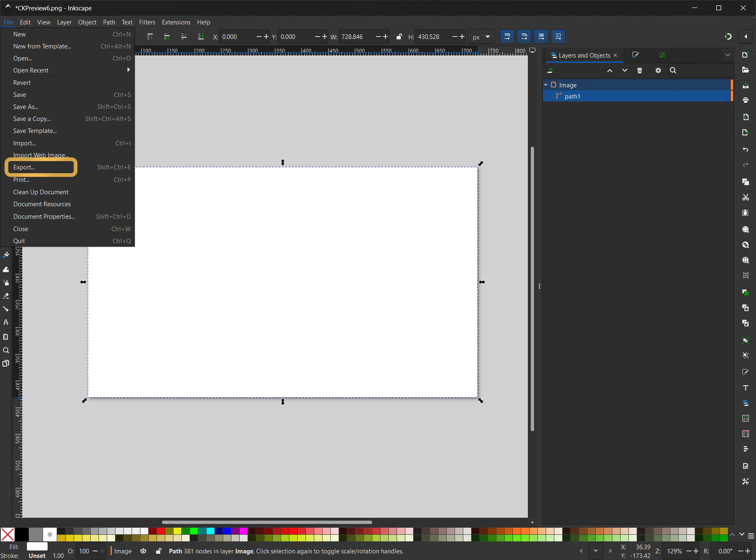Open the dock panel tabs chevron menu
Image resolution: width=756 pixels, height=560 pixels.
727,55
